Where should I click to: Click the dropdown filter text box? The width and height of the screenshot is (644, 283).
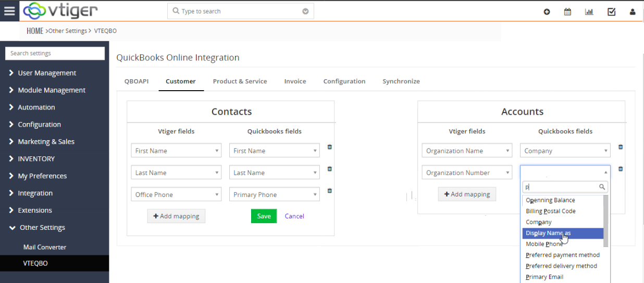(565, 187)
